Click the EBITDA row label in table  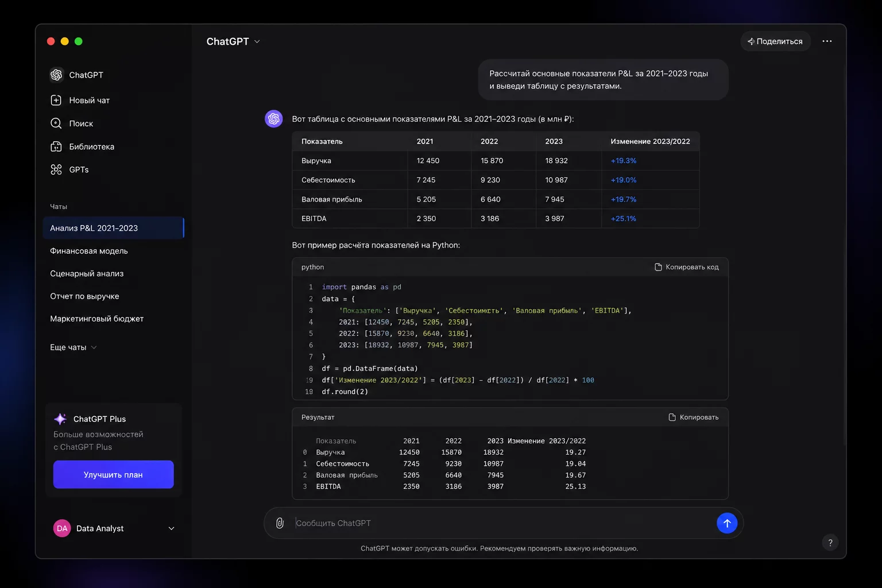pyautogui.click(x=314, y=219)
